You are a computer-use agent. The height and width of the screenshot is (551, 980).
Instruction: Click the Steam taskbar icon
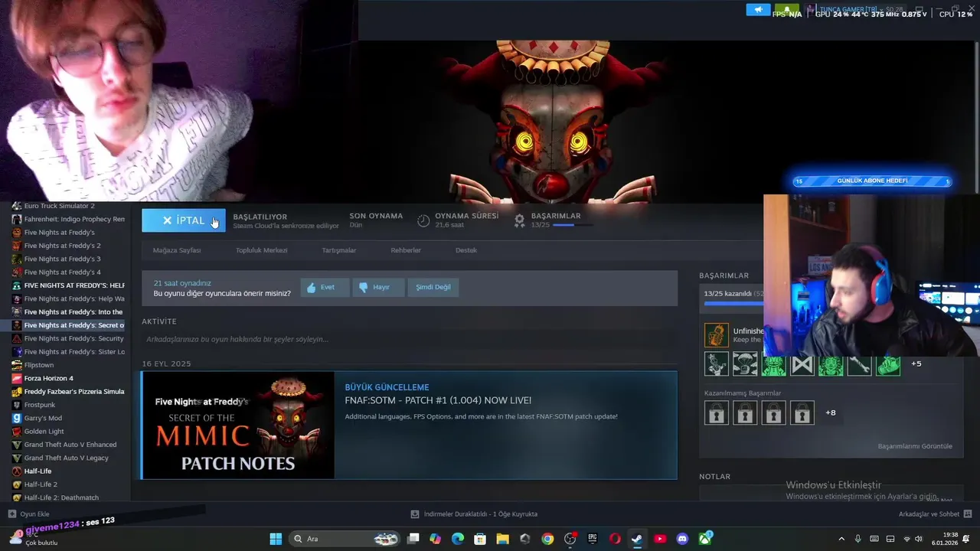(637, 539)
